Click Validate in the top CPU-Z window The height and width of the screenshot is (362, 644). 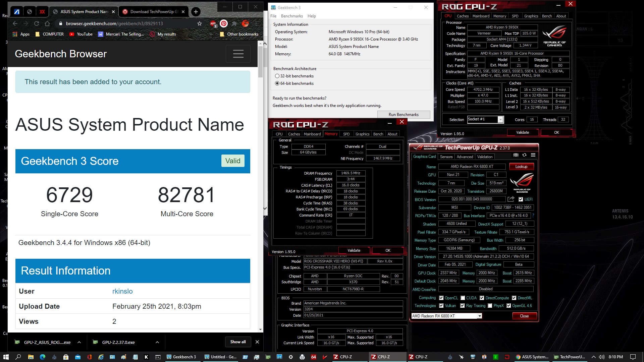pyautogui.click(x=522, y=132)
